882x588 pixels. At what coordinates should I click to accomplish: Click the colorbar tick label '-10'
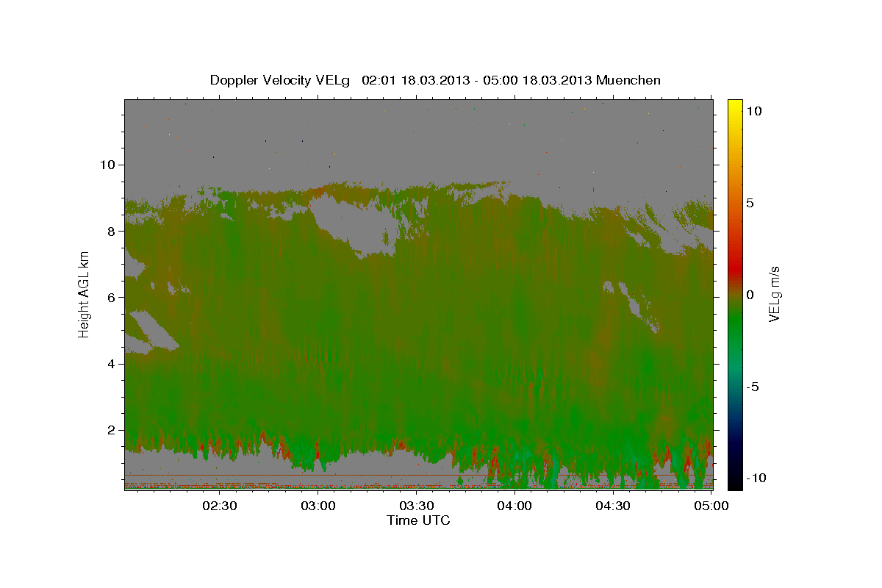[756, 478]
